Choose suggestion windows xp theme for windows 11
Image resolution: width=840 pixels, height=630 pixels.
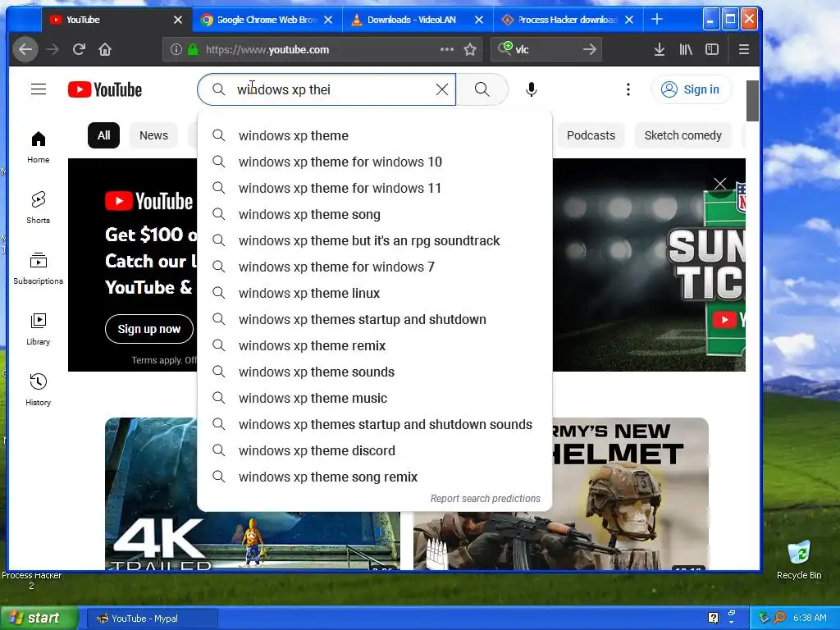[374, 188]
